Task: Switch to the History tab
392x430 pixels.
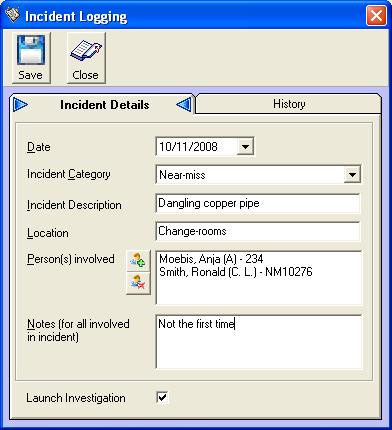Action: tap(289, 104)
